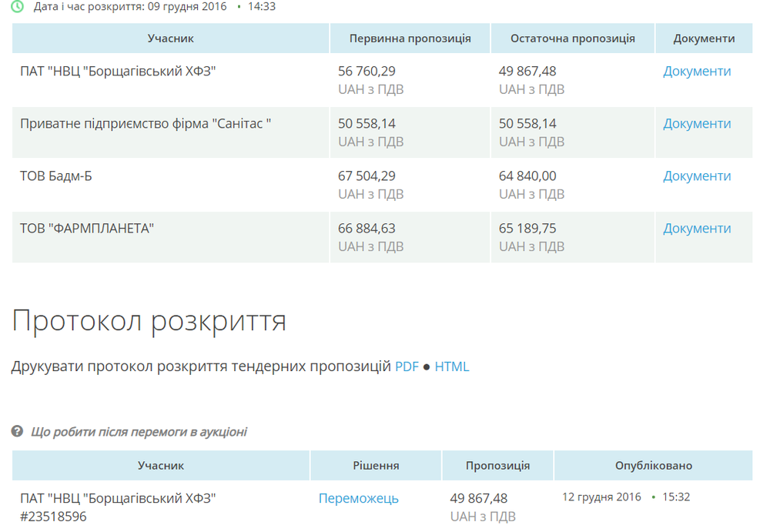The height and width of the screenshot is (532, 770).
Task: Click the Переможець decision link
Action: coord(359,499)
